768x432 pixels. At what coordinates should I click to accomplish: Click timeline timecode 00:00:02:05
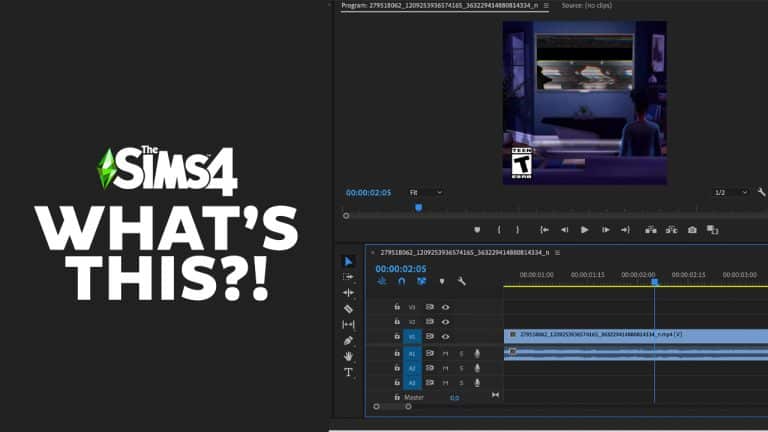coord(401,269)
